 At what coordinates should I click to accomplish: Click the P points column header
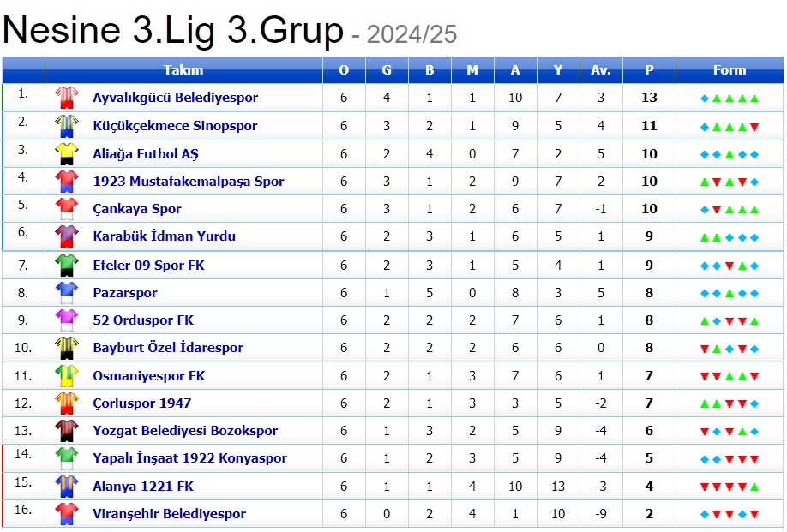coord(649,70)
